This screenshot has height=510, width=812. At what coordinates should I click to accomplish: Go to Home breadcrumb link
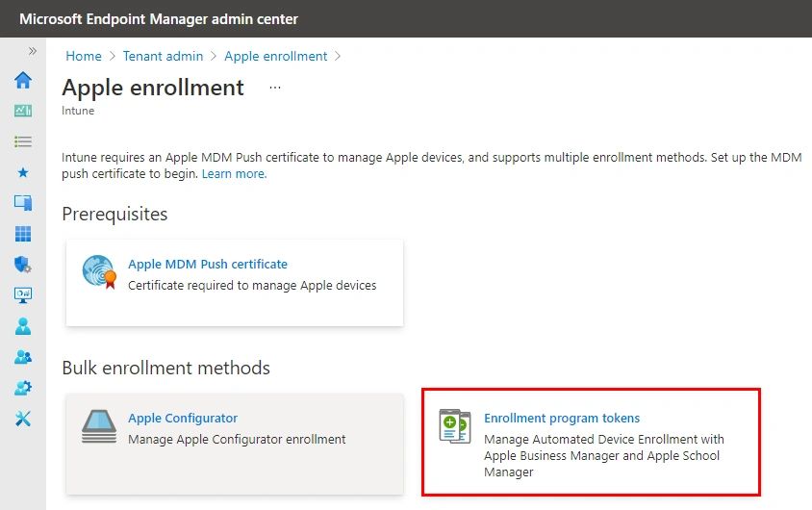[84, 56]
